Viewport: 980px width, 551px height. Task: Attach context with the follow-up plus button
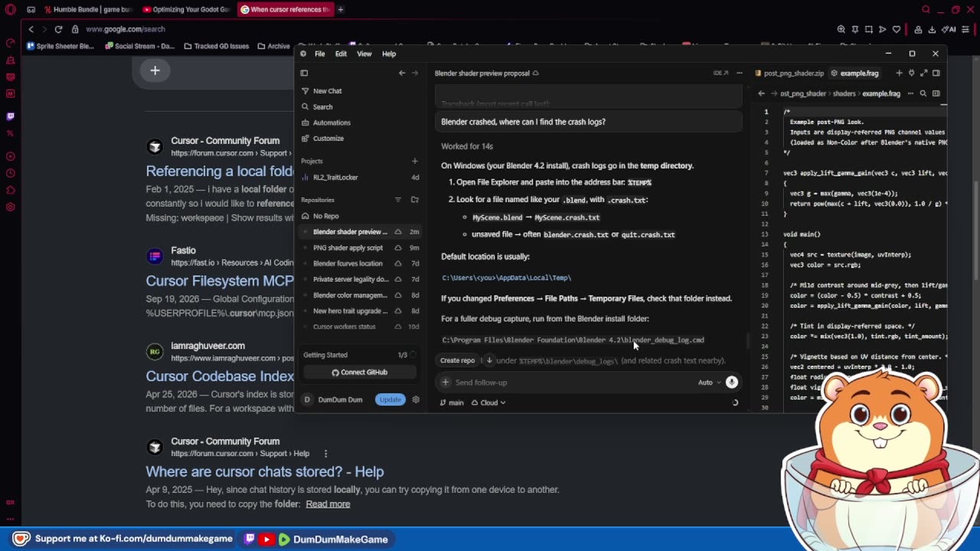[x=446, y=383]
